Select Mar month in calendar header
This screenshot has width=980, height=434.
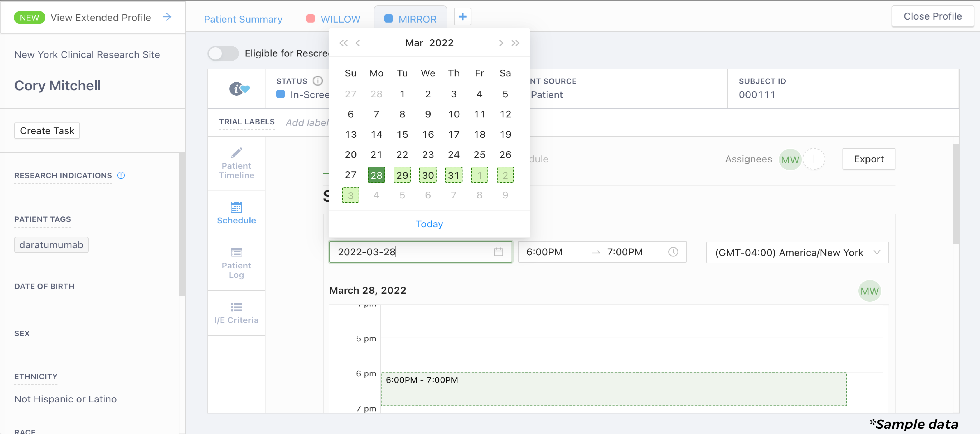[x=414, y=43]
